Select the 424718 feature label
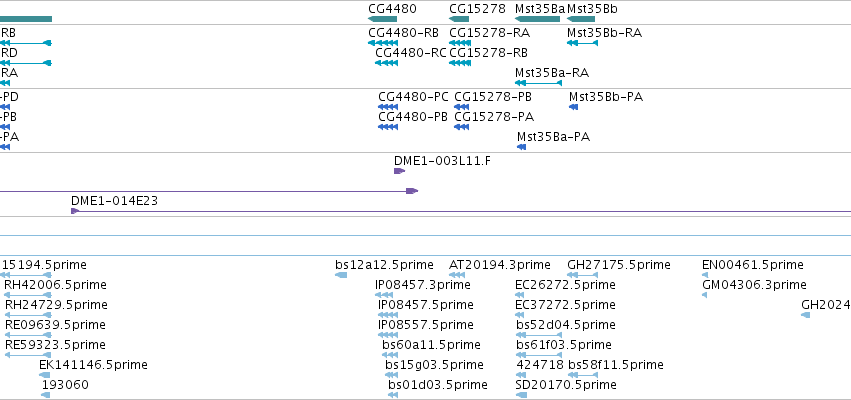 541,365
